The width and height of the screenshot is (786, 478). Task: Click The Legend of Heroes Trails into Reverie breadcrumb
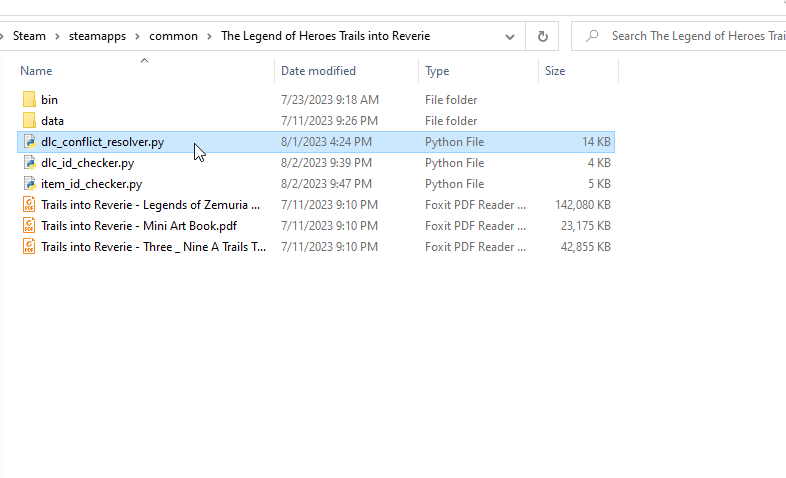pyautogui.click(x=325, y=36)
